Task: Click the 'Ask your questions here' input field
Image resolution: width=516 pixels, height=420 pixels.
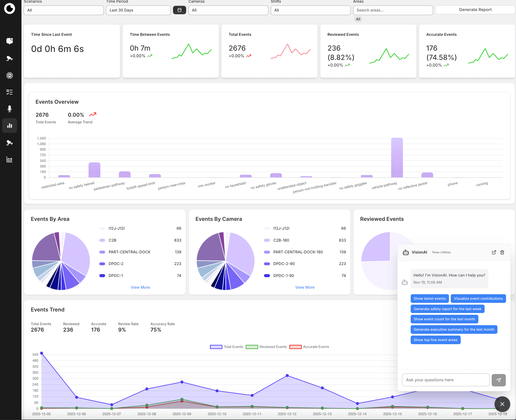Action: (x=445, y=380)
